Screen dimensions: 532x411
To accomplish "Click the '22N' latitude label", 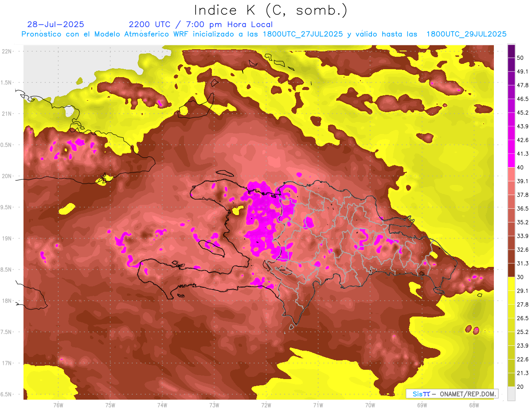I will pos(6,51).
